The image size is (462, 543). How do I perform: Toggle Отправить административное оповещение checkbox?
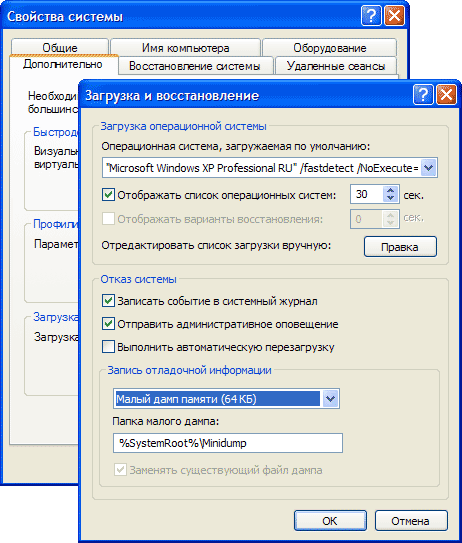point(108,324)
